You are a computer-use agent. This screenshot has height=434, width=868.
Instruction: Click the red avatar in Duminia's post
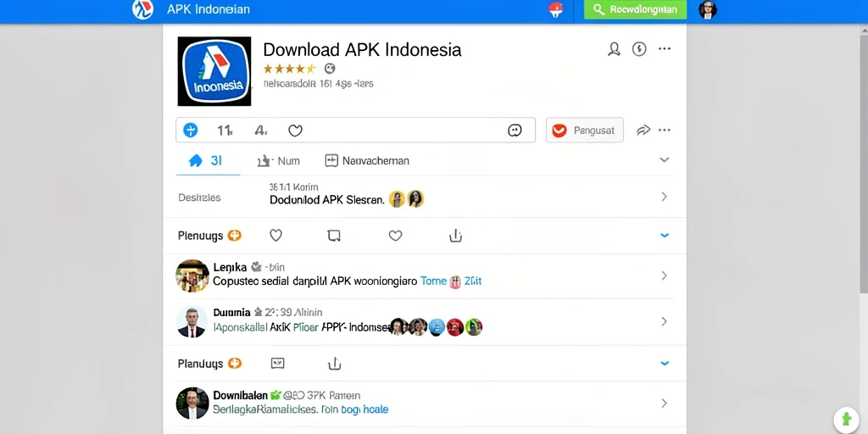[x=455, y=327]
